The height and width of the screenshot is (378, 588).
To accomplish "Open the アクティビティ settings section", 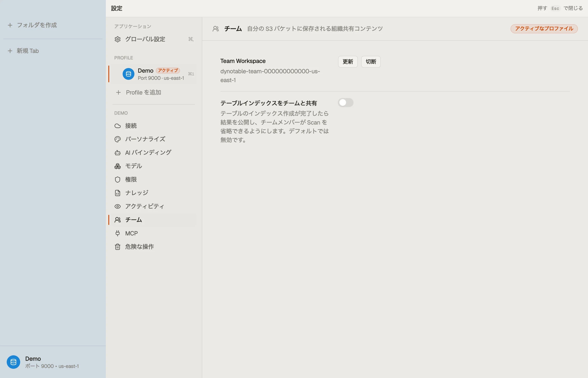I will (x=154, y=206).
